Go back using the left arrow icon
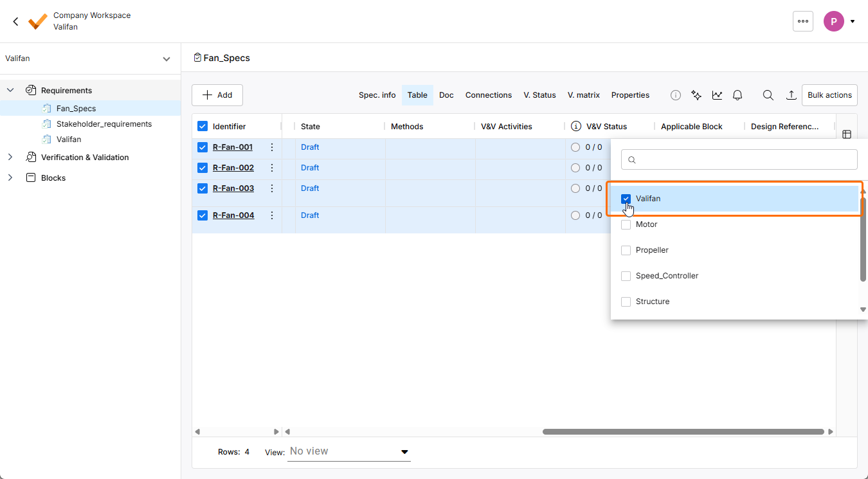Screen dimensions: 868x479 tap(16, 21)
